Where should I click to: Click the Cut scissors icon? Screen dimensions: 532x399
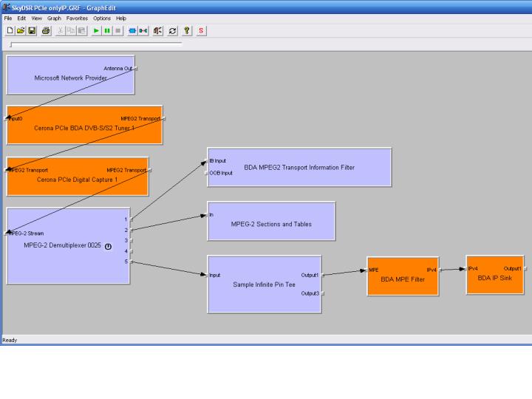[60, 31]
